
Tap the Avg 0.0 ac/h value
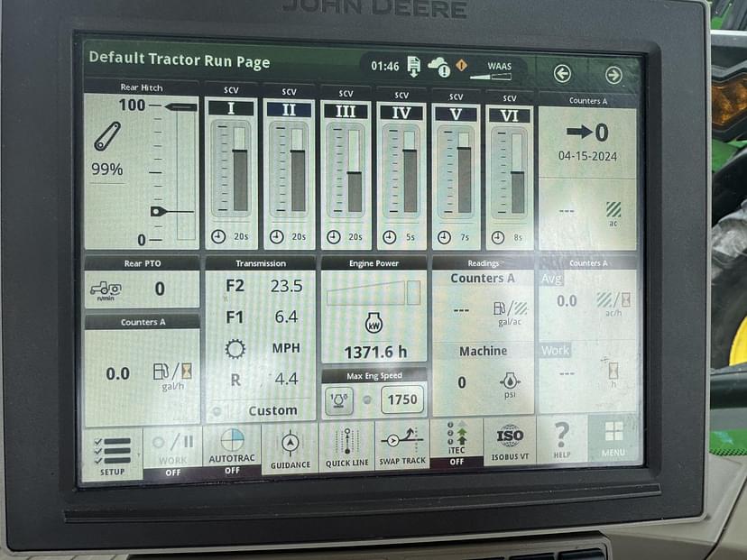click(x=567, y=301)
